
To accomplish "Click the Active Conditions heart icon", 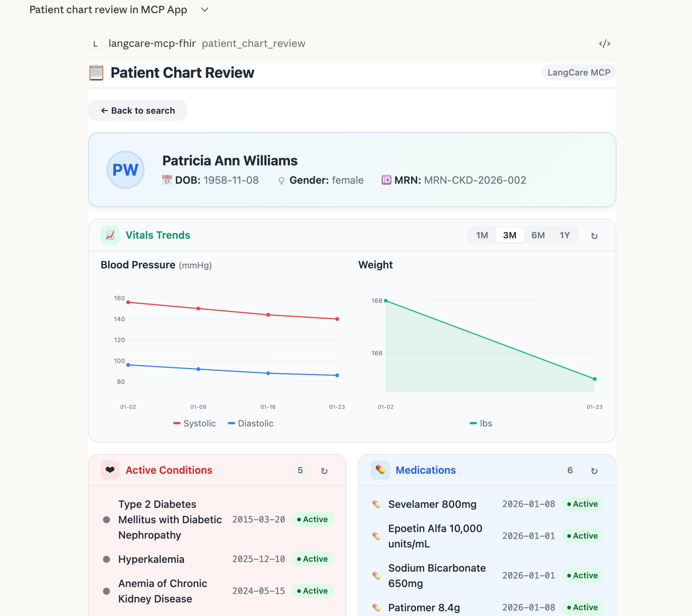I will (110, 470).
